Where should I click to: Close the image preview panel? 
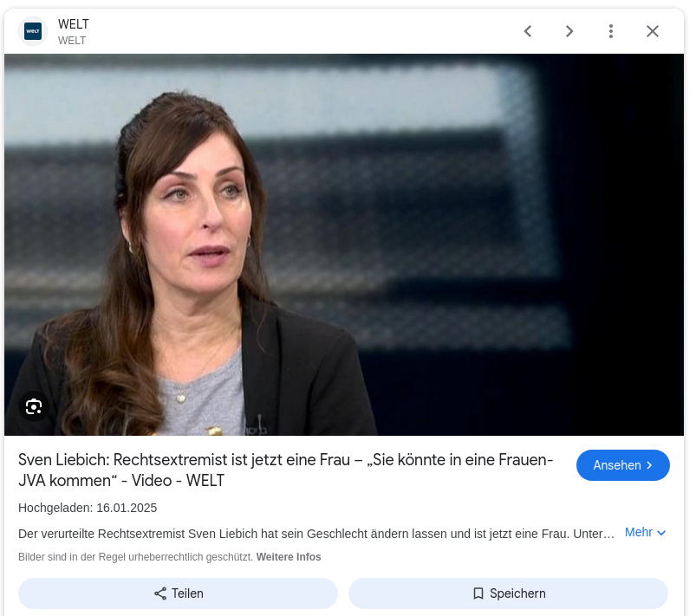coord(653,31)
